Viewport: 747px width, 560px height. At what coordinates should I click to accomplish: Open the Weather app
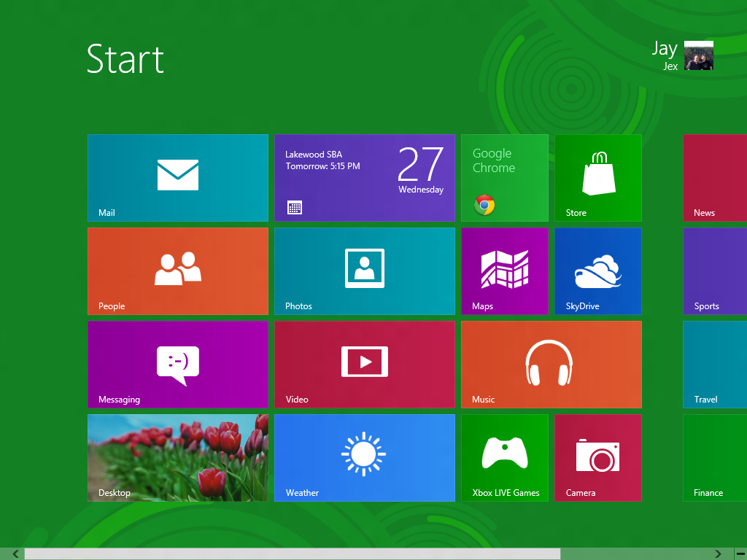(x=364, y=457)
